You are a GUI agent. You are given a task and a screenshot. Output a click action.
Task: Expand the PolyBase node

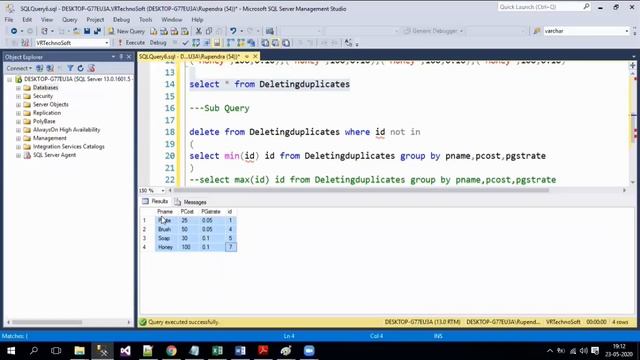click(x=18, y=122)
